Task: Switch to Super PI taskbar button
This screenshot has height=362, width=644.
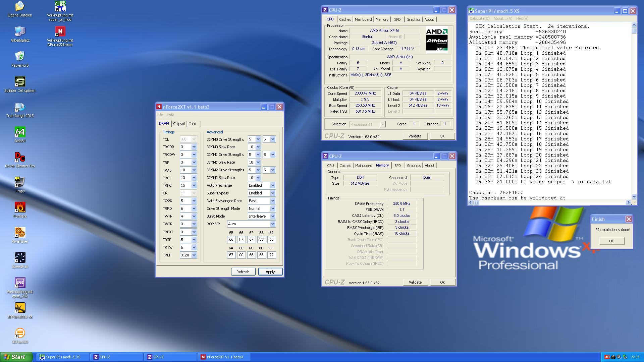Action: point(63,357)
